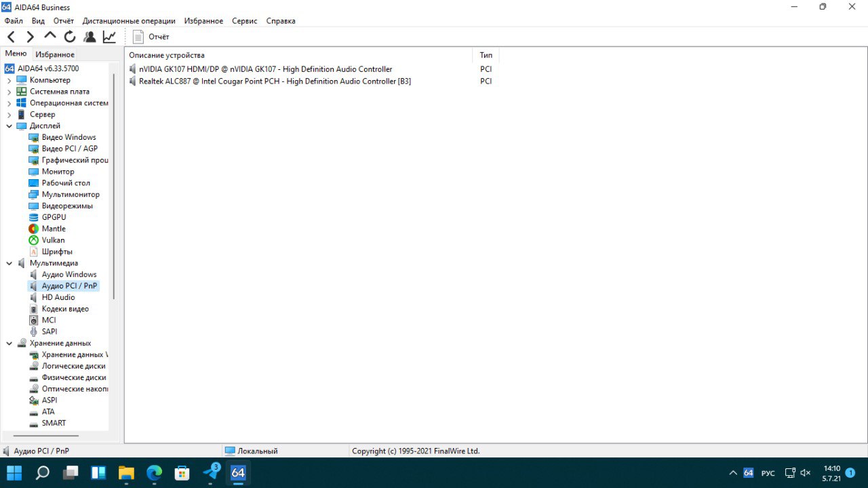
Task: Go back with the left arrow toolbar icon
Action: tap(11, 37)
